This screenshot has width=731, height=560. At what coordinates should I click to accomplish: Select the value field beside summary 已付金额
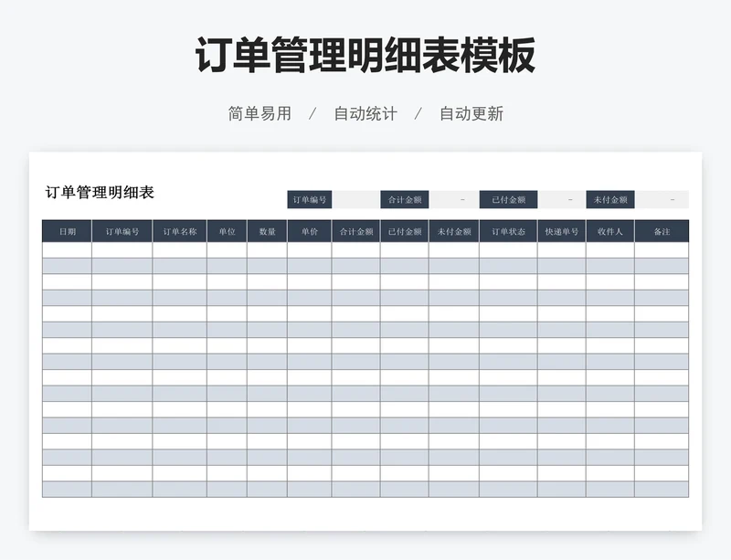(x=562, y=199)
